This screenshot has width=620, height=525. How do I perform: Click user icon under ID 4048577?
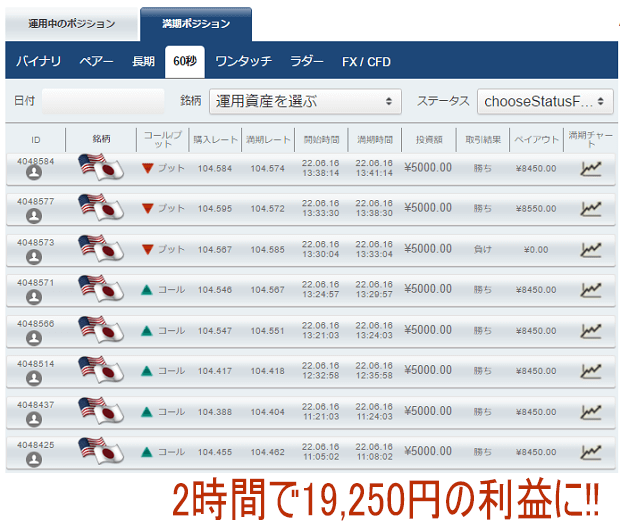34,216
